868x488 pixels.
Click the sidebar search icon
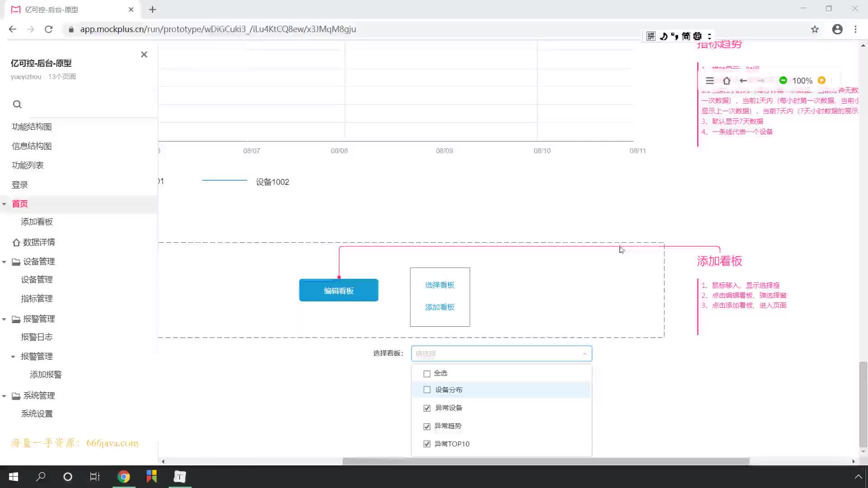click(x=17, y=105)
